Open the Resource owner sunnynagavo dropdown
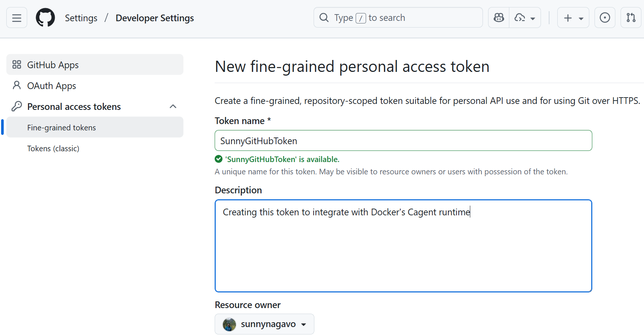 pos(264,324)
